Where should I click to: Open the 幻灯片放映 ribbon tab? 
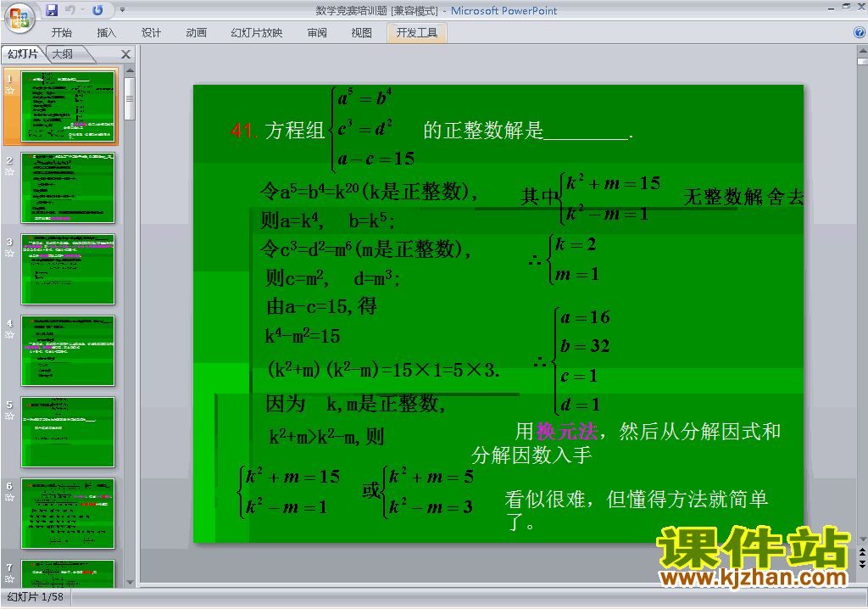(x=256, y=33)
